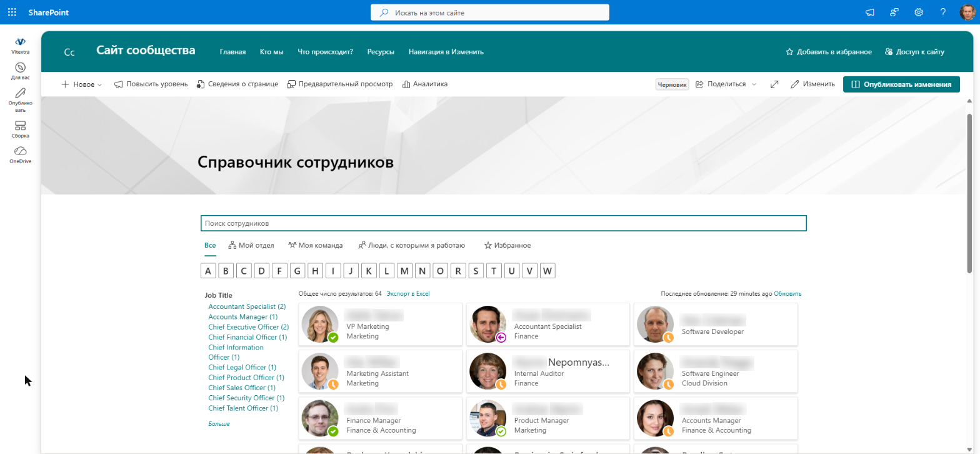Open the account profile picture

[x=967, y=12]
